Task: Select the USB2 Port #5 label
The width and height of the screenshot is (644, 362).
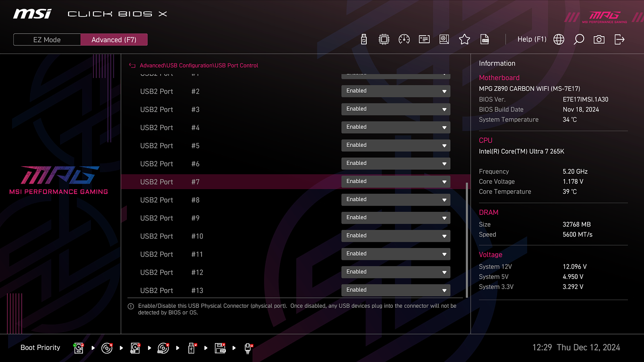Action: tap(170, 146)
